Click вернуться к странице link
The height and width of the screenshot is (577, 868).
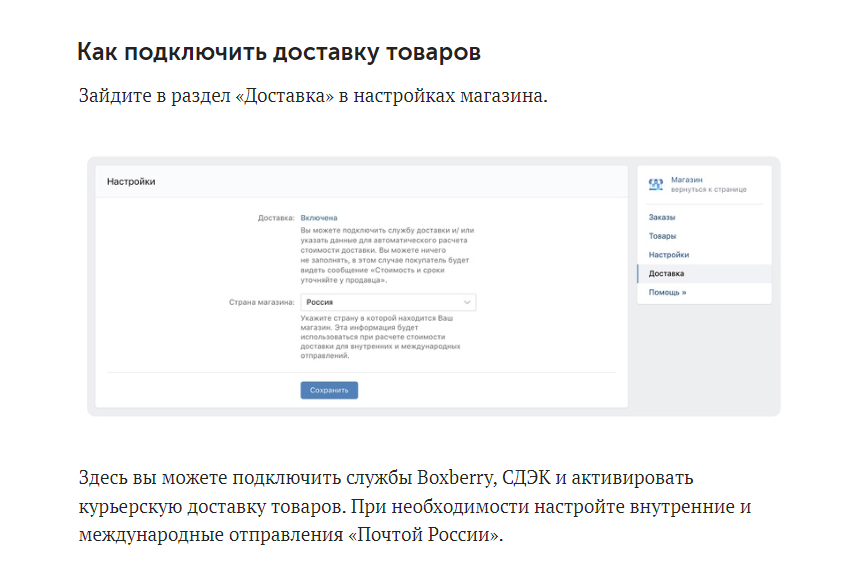pyautogui.click(x=709, y=189)
